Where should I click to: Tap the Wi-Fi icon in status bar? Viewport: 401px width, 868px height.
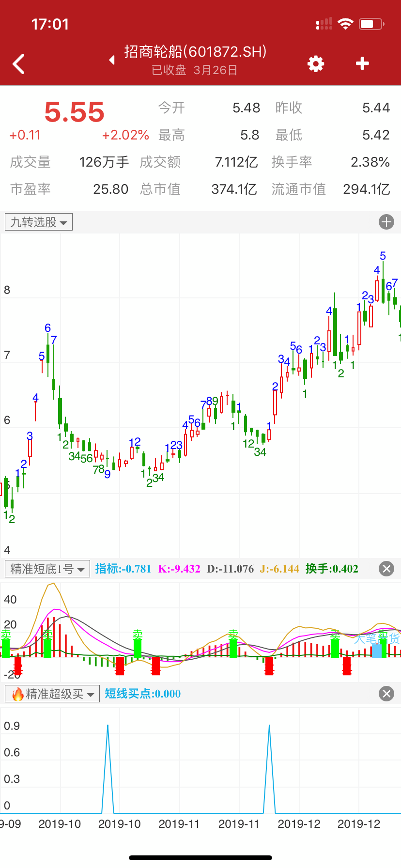[x=345, y=24]
